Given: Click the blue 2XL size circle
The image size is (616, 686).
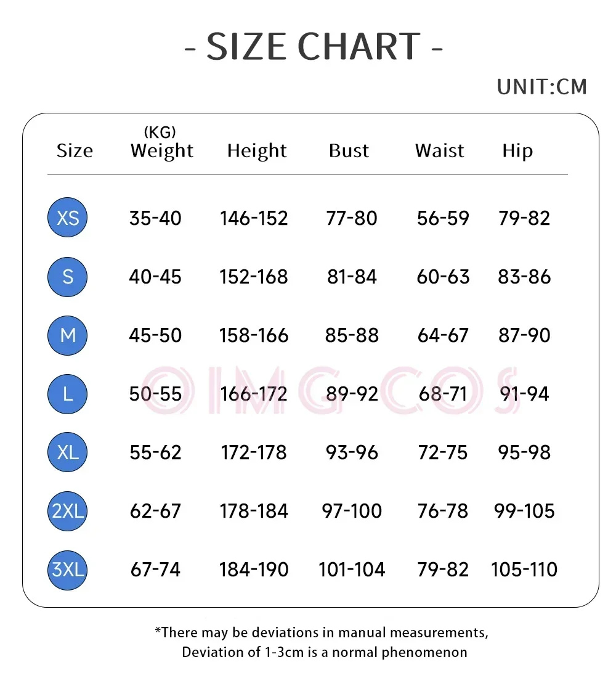Looking at the screenshot, I should (67, 511).
